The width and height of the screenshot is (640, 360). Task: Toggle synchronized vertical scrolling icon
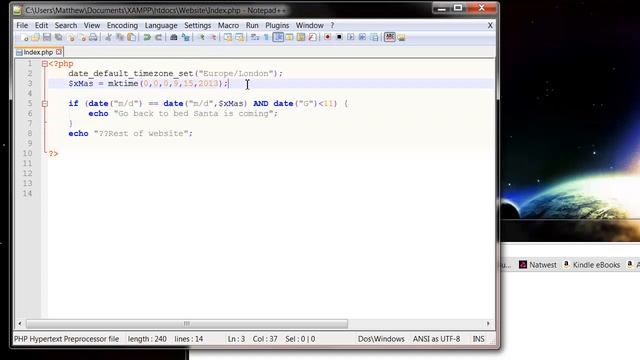pyautogui.click(x=228, y=38)
